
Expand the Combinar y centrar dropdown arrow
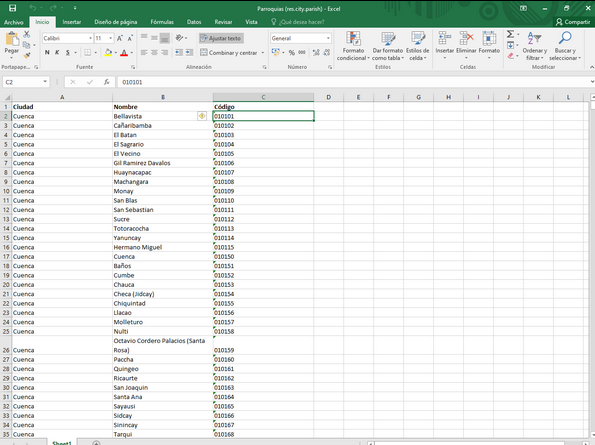coord(263,53)
